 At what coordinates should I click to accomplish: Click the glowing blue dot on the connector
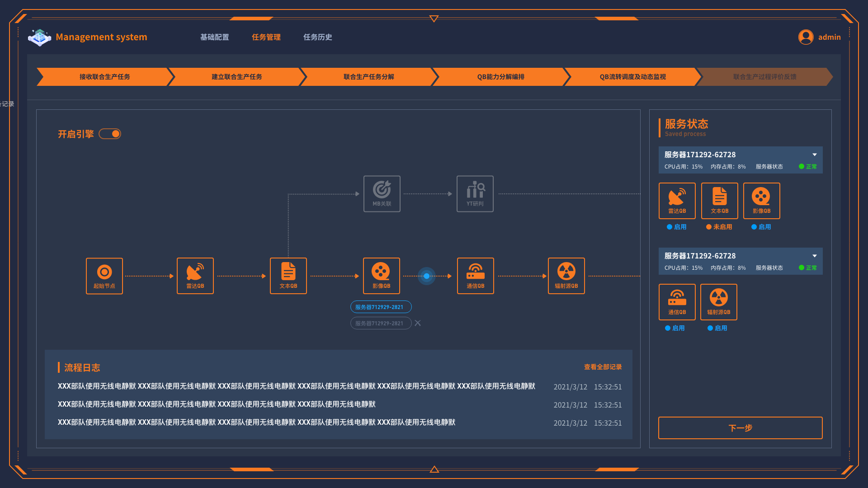[426, 276]
